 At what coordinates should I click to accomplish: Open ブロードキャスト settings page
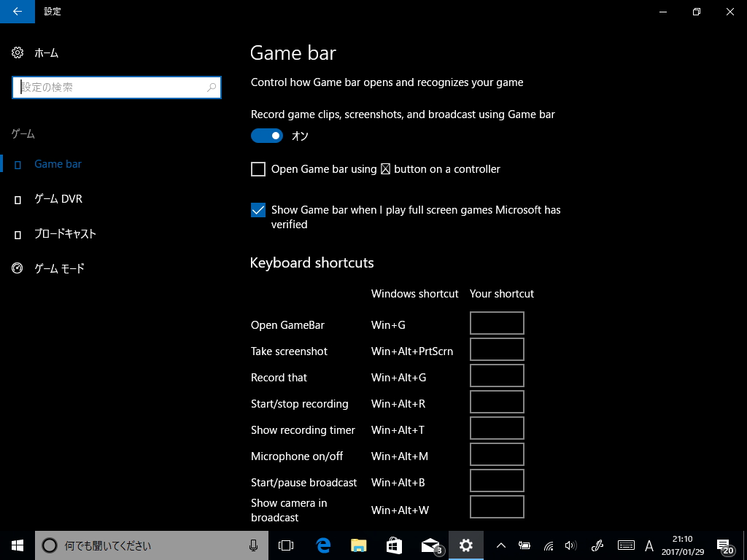coord(65,234)
